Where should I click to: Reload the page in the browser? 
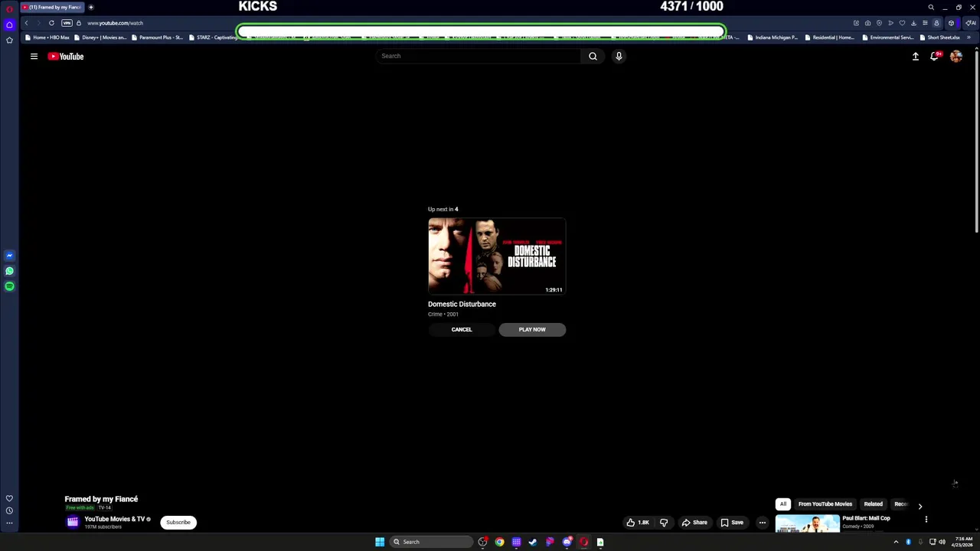(51, 23)
